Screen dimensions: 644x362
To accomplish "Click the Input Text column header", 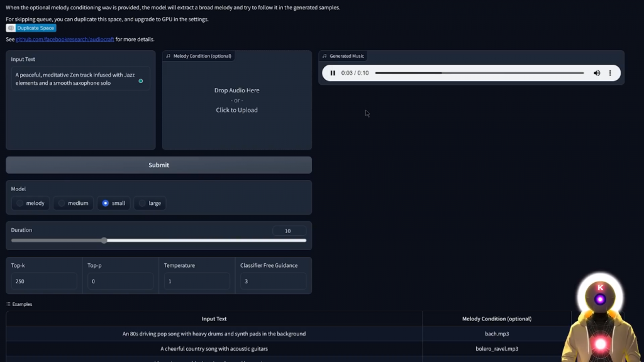I will coord(214,319).
